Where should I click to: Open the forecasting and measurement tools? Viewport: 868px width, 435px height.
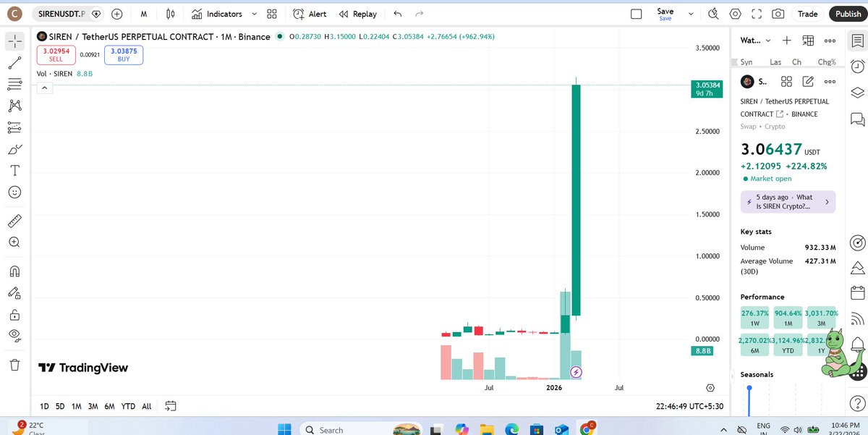(x=14, y=127)
